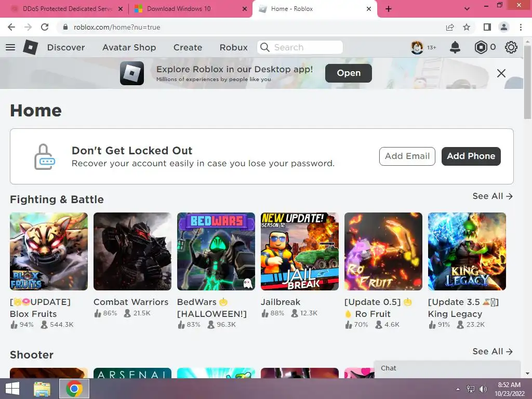
Task: Click the search magnifier icon
Action: (264, 47)
